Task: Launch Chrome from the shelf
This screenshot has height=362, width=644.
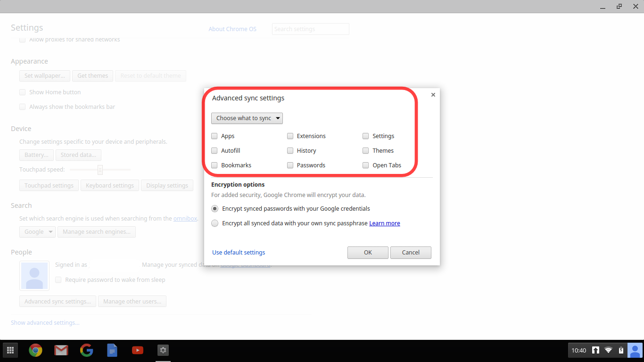Action: 35,350
